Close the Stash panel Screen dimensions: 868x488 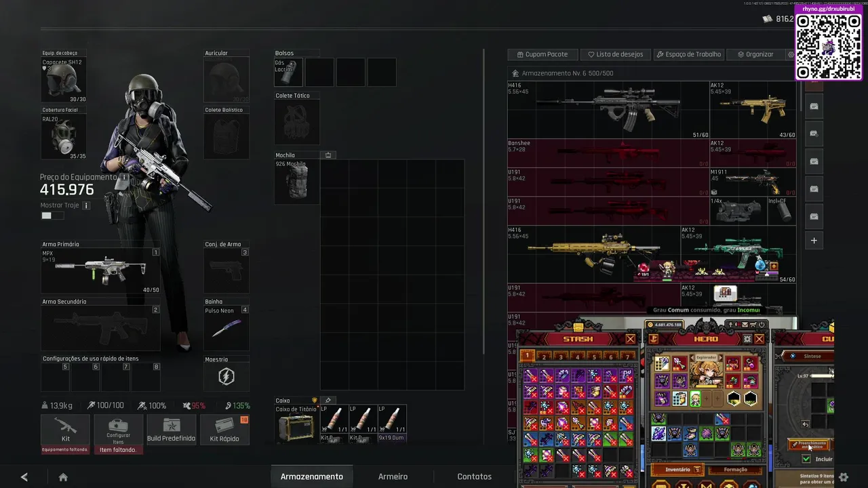[x=631, y=339]
